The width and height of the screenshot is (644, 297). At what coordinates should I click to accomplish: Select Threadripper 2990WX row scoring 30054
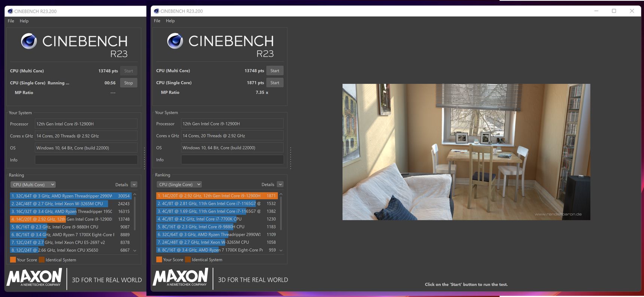pyautogui.click(x=71, y=196)
